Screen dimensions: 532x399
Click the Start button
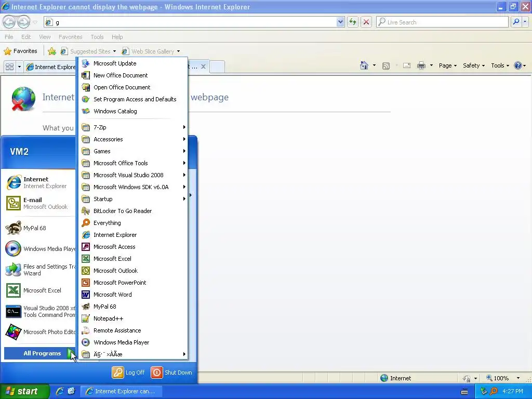(24, 391)
